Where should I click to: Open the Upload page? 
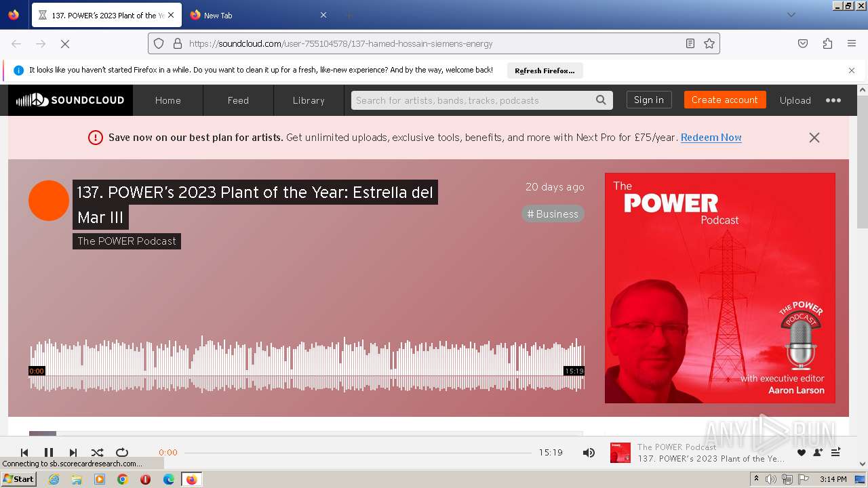795,100
